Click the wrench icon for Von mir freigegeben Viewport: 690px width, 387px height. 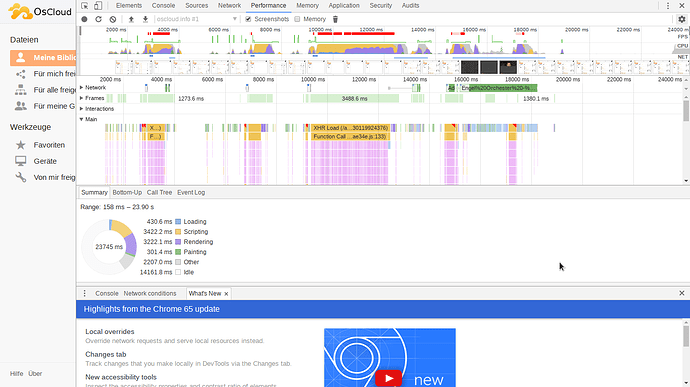20,177
